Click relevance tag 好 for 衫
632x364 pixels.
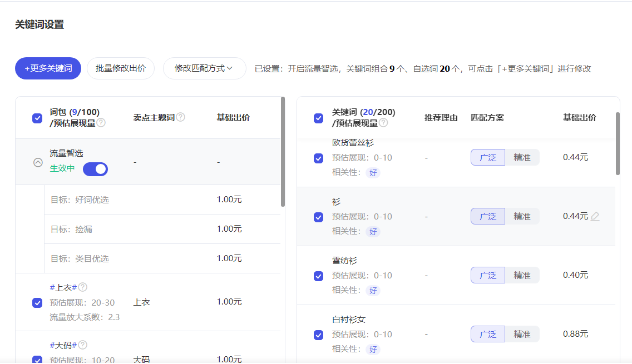(373, 232)
